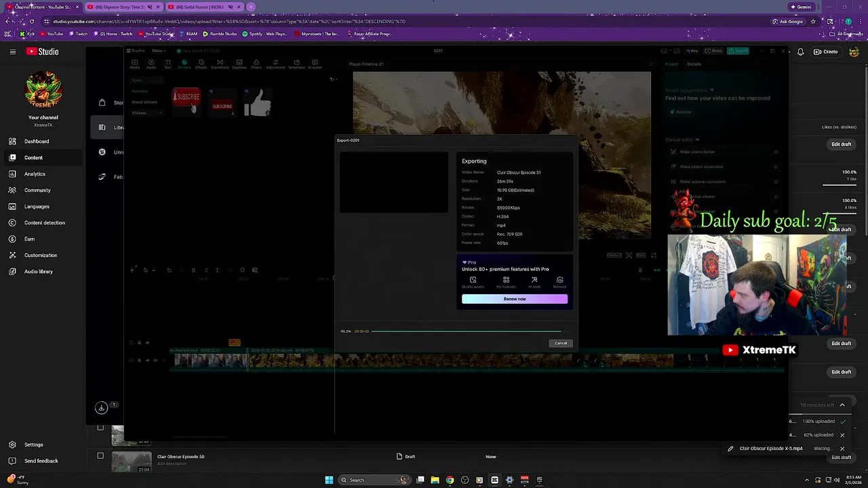Open Settings in the Studio sidebar
Image resolution: width=868 pixels, height=488 pixels.
coord(42,445)
